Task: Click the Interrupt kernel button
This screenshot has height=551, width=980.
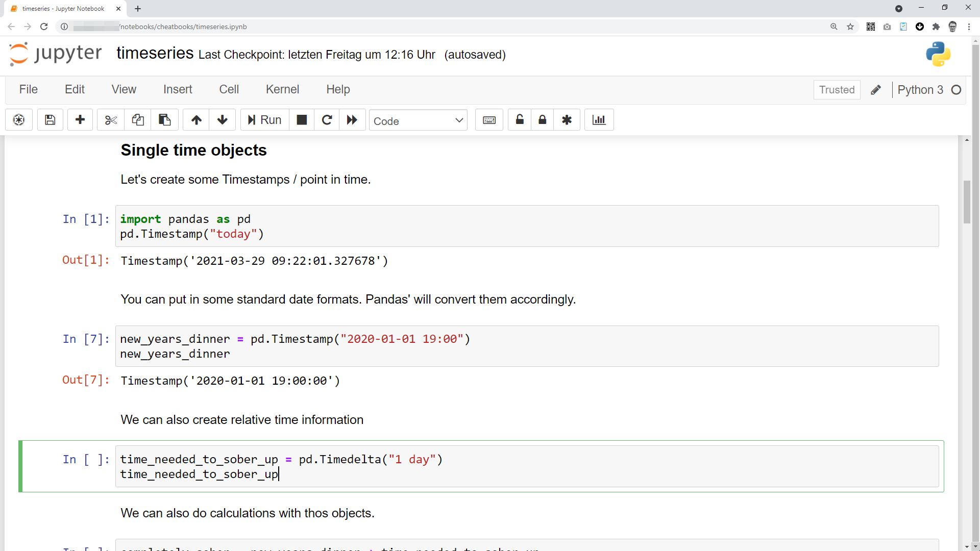Action: (x=302, y=120)
